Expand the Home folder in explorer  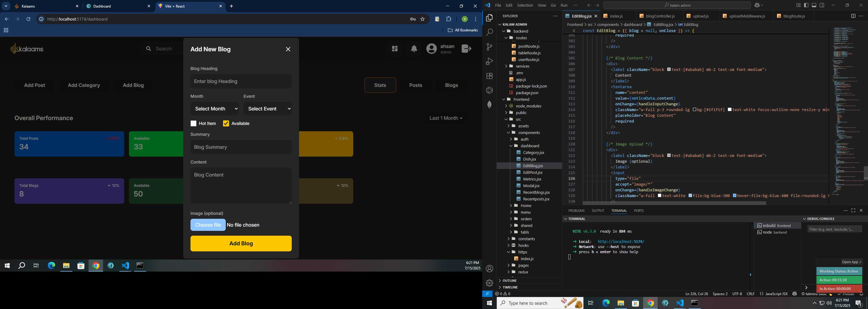pyautogui.click(x=526, y=205)
